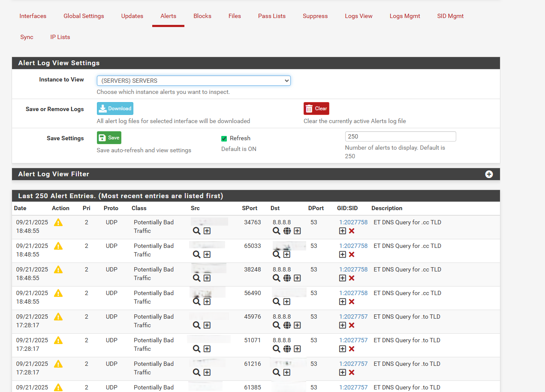Click magnifier icon under first row source IP
Screen dimensions: 545x392
coord(196,231)
